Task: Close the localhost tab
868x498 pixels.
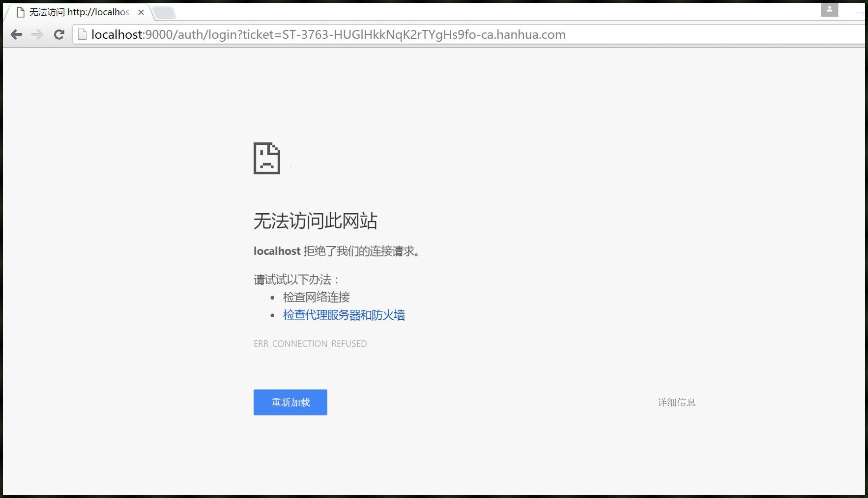Action: tap(141, 12)
